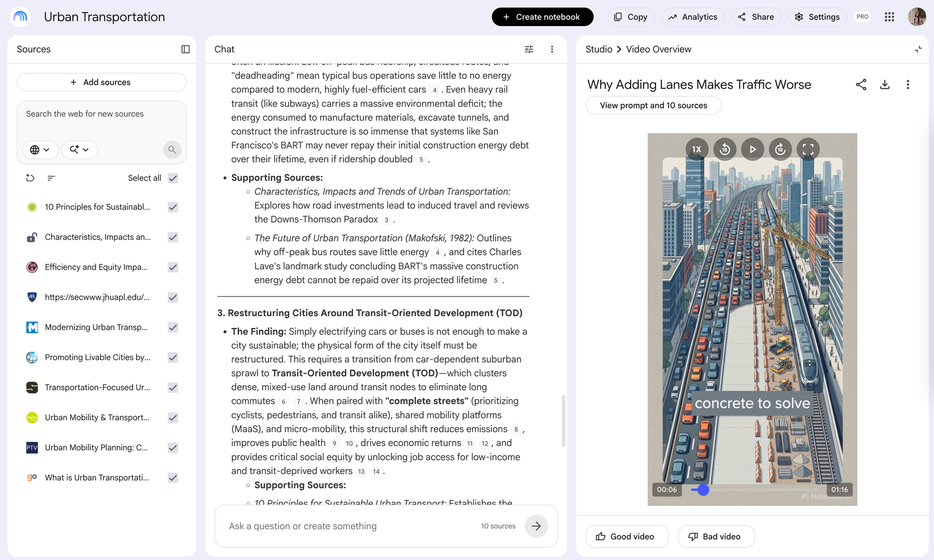Uncheck Transportation-Focused Ur source checkbox
Viewport: 934px width, 560px height.
coord(173,388)
